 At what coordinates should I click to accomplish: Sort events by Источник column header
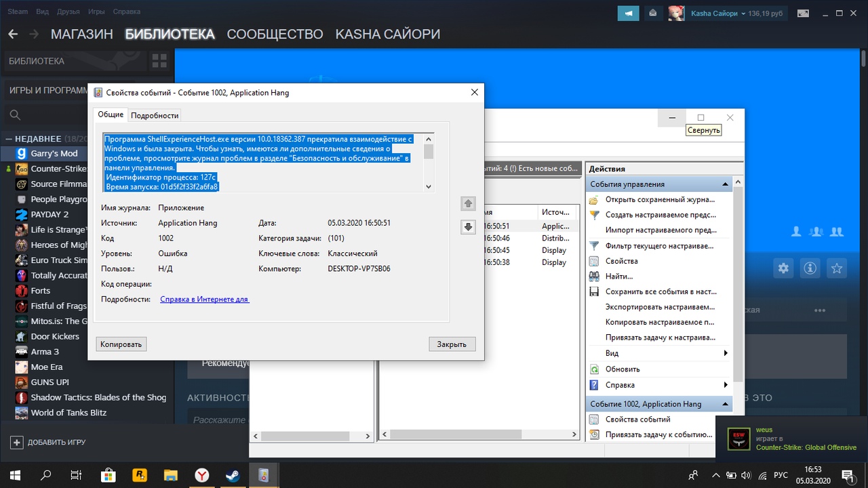pyautogui.click(x=558, y=212)
